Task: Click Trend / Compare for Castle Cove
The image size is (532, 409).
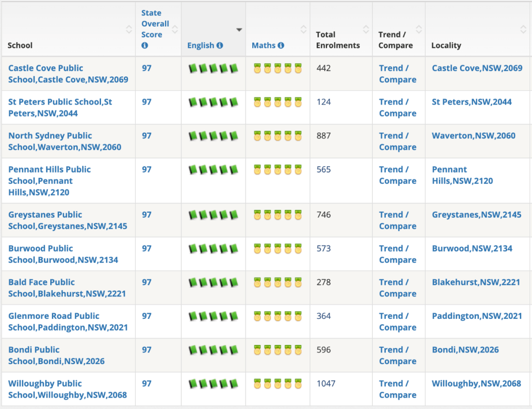Action: [x=398, y=73]
